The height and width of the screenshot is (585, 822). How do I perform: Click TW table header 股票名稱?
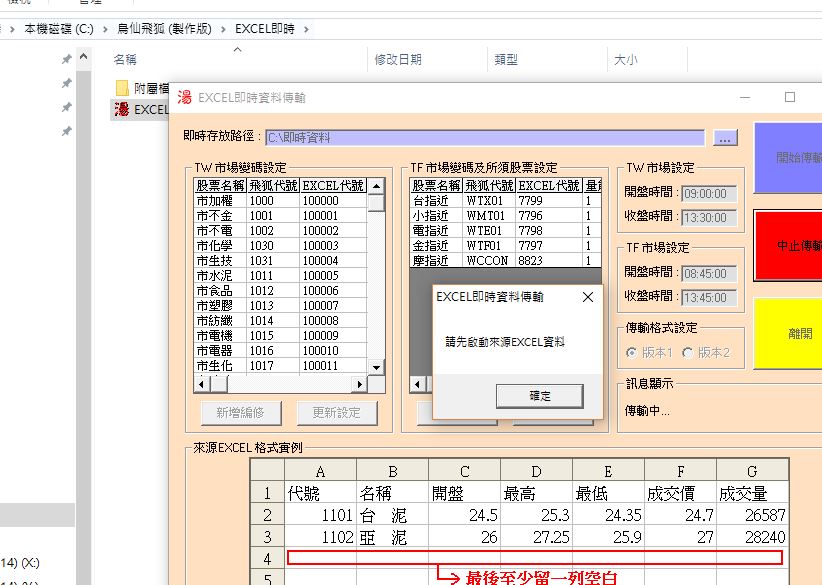point(220,186)
